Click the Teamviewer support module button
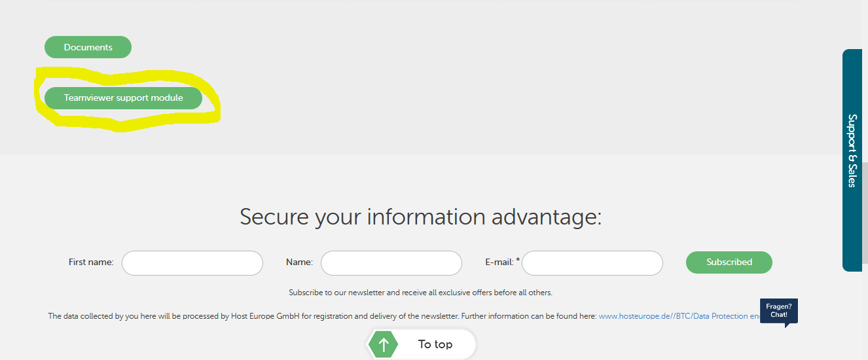The height and width of the screenshot is (360, 868). click(x=123, y=98)
